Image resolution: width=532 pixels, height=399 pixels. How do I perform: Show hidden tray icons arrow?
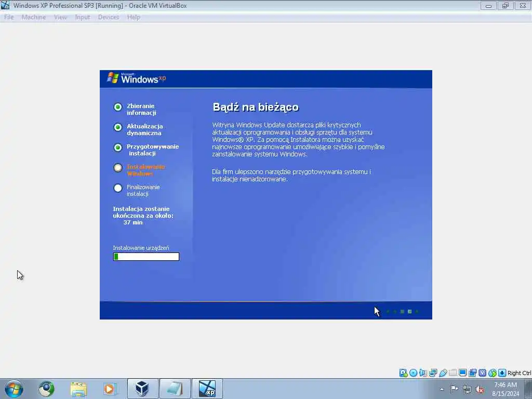(x=442, y=389)
